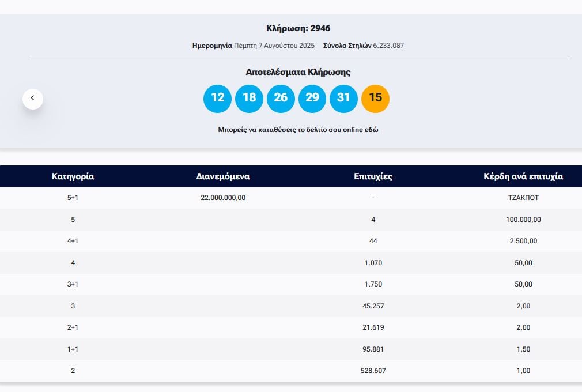Select the blue ball number 29
This screenshot has height=392, width=582.
point(312,99)
